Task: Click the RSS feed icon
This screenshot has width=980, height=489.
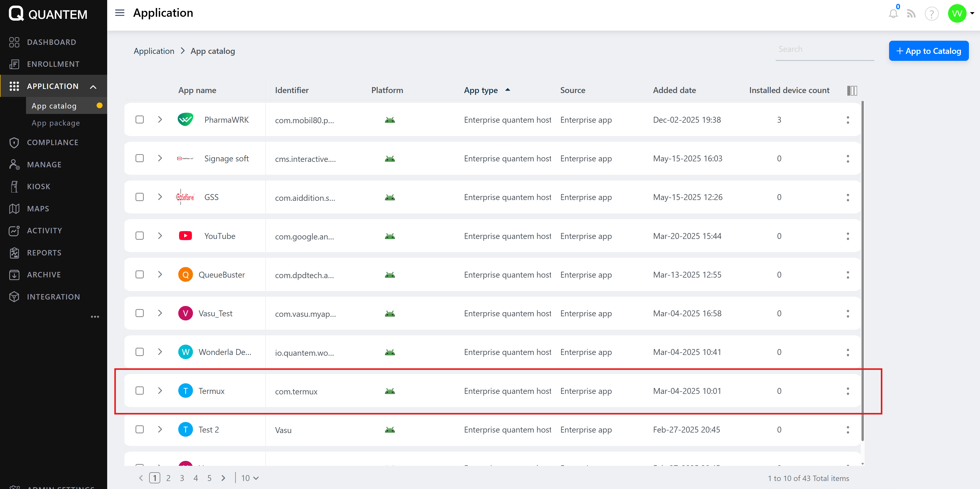Action: pyautogui.click(x=911, y=14)
